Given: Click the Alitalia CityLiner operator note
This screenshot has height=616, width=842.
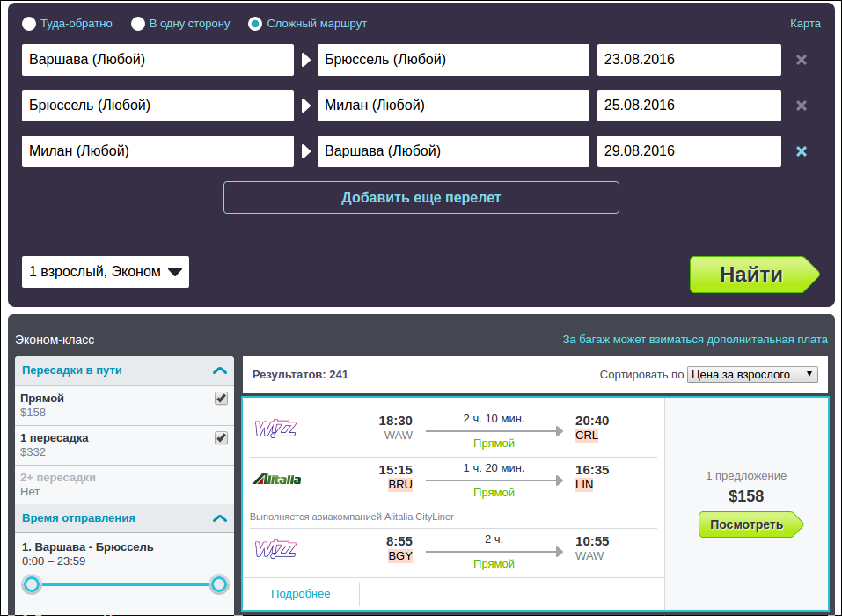Looking at the screenshot, I should click(352, 517).
